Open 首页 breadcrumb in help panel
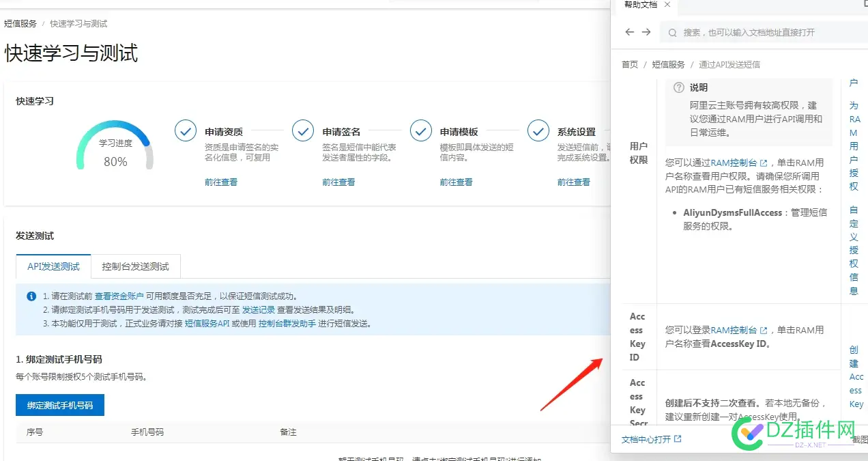This screenshot has width=868, height=461. [630, 65]
